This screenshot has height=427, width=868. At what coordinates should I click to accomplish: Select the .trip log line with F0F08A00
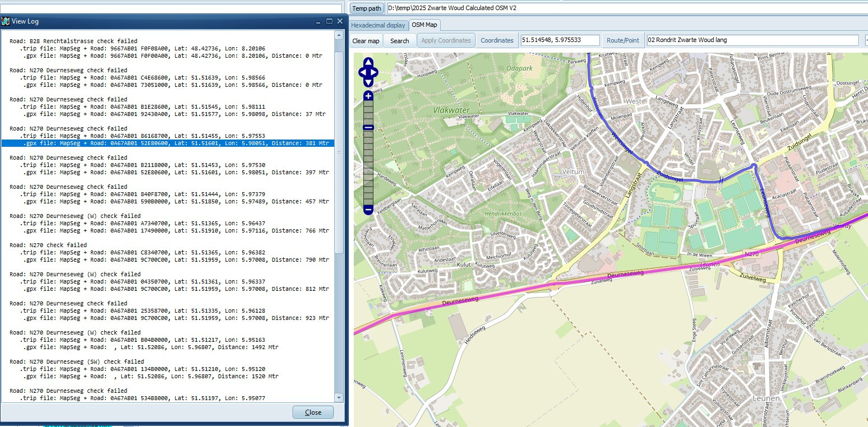click(143, 49)
